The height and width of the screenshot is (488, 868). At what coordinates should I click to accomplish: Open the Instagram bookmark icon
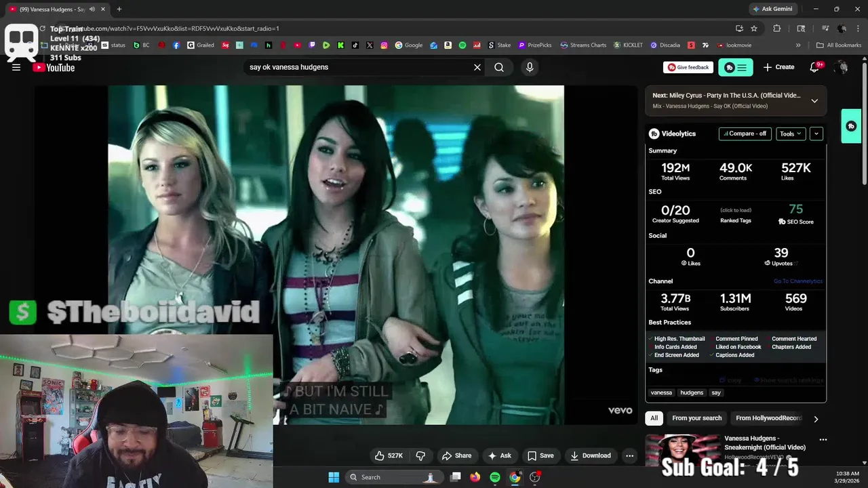(384, 45)
